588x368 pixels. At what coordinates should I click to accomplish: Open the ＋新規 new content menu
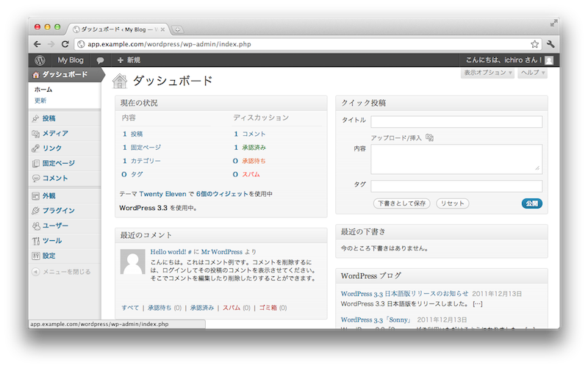click(129, 60)
